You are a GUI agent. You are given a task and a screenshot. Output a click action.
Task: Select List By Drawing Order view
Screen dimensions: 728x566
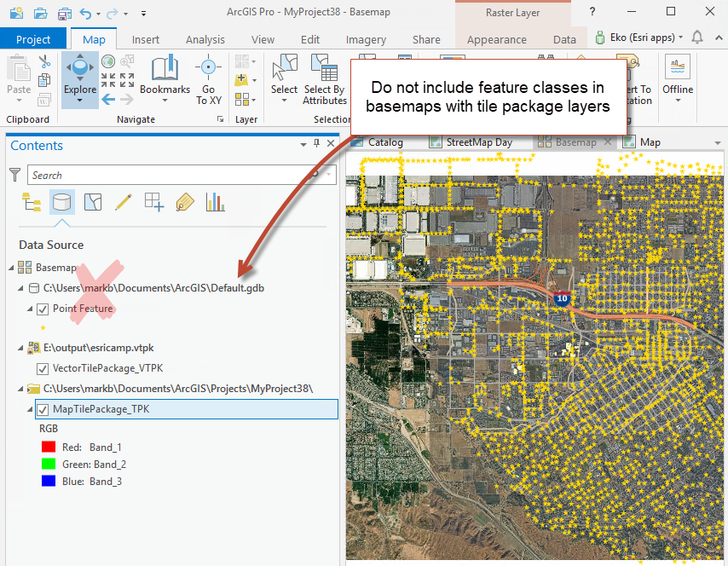(31, 202)
